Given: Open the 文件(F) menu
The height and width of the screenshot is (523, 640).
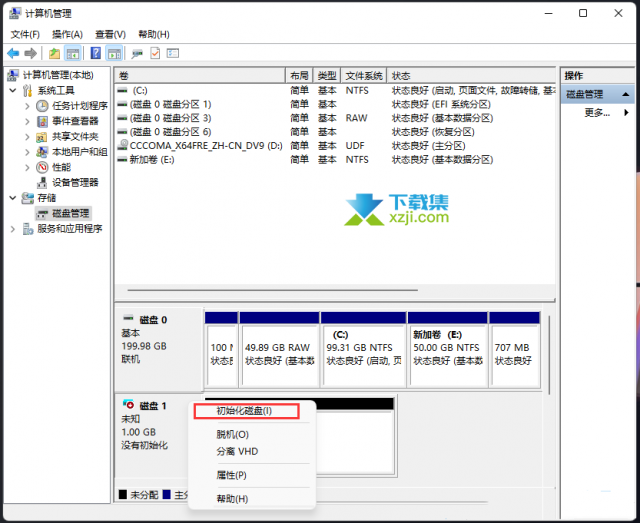Looking at the screenshot, I should click(25, 34).
